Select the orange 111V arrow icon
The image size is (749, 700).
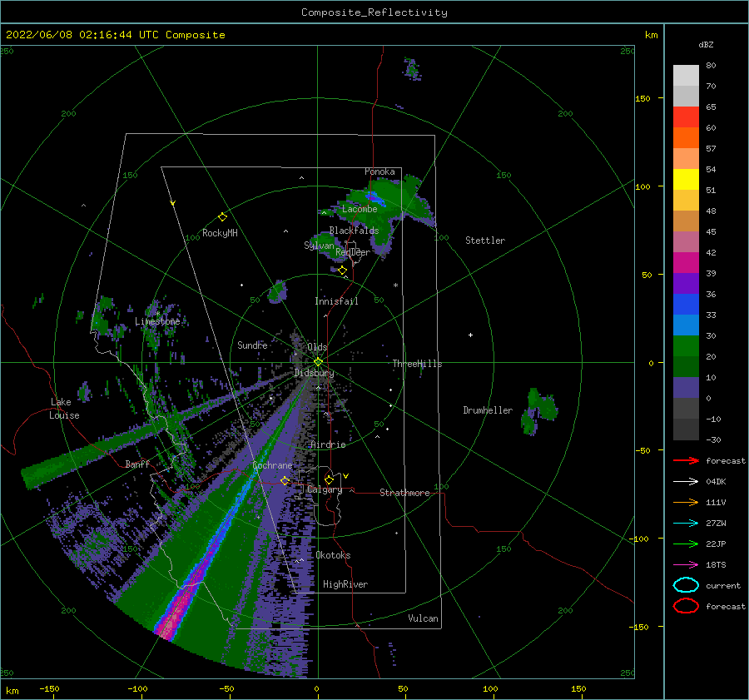[x=686, y=502]
